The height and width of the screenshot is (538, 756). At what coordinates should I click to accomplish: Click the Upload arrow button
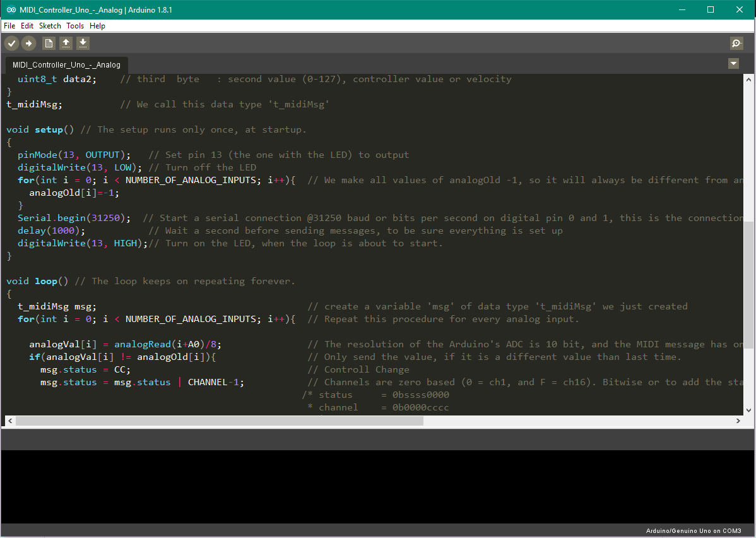(29, 44)
